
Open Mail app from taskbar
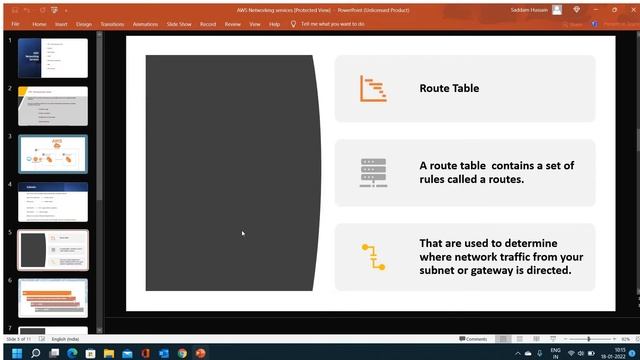(x=127, y=353)
